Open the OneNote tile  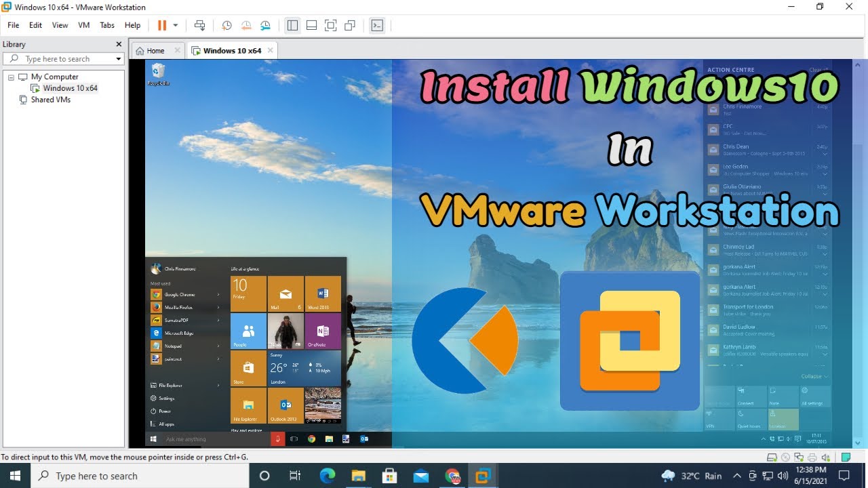[323, 331]
